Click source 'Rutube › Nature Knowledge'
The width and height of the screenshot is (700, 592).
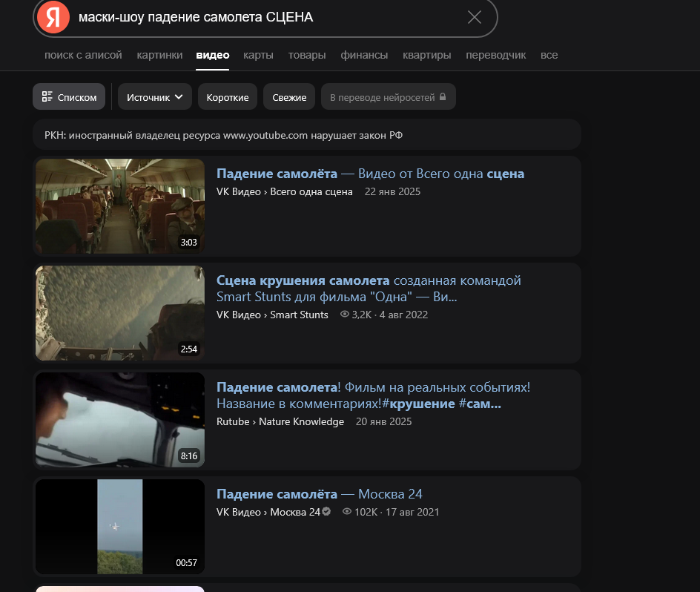280,421
